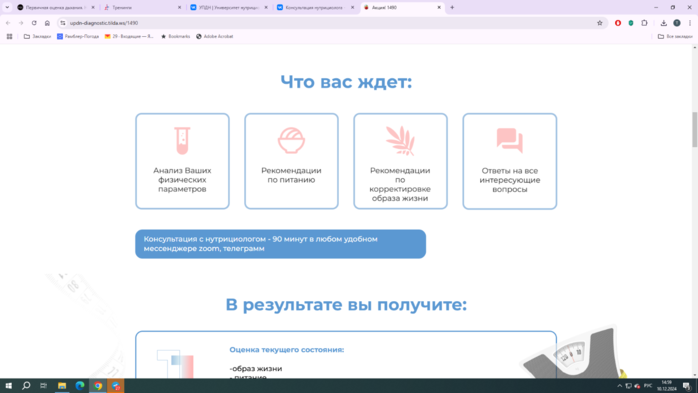Open the Adobe Acrobat bookmark
698x393 pixels.
point(215,36)
